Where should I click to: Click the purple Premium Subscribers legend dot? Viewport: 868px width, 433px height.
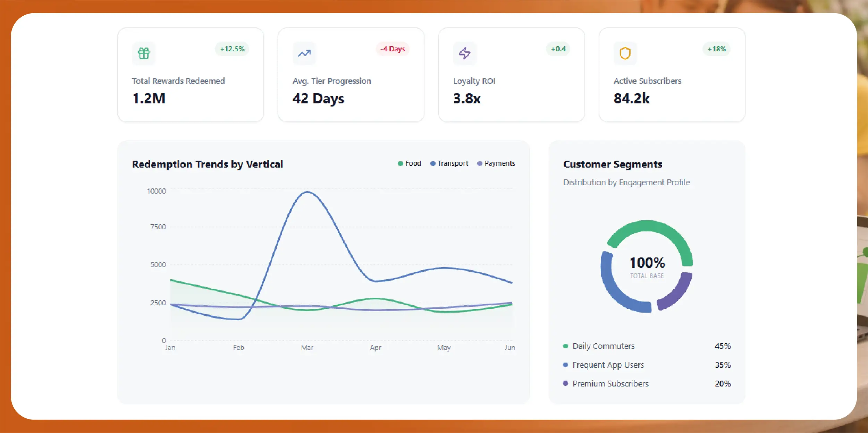point(565,383)
